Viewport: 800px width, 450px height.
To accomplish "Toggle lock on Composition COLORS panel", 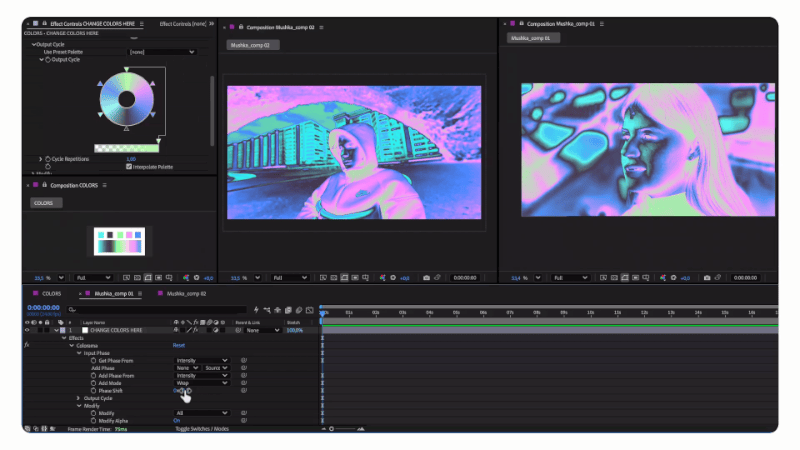I will tap(44, 185).
